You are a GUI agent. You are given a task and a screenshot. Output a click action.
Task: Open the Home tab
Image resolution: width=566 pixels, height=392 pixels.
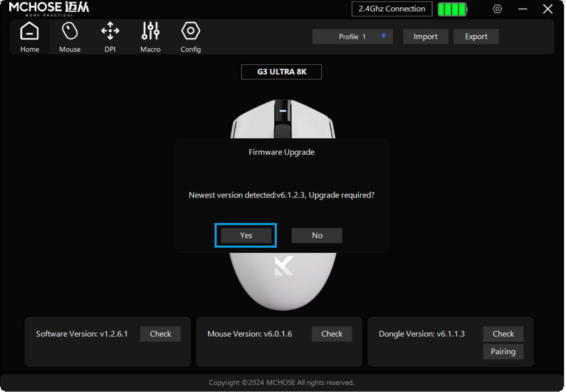point(29,37)
